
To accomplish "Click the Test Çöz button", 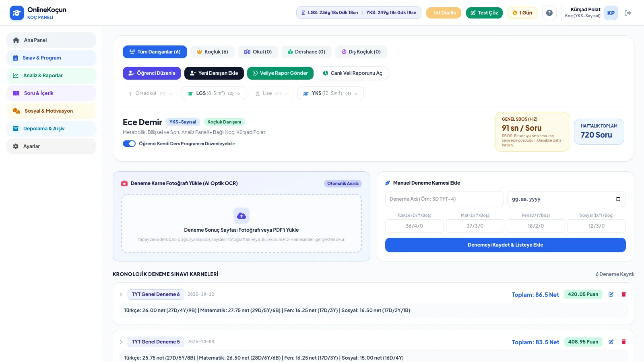I will [x=484, y=13].
